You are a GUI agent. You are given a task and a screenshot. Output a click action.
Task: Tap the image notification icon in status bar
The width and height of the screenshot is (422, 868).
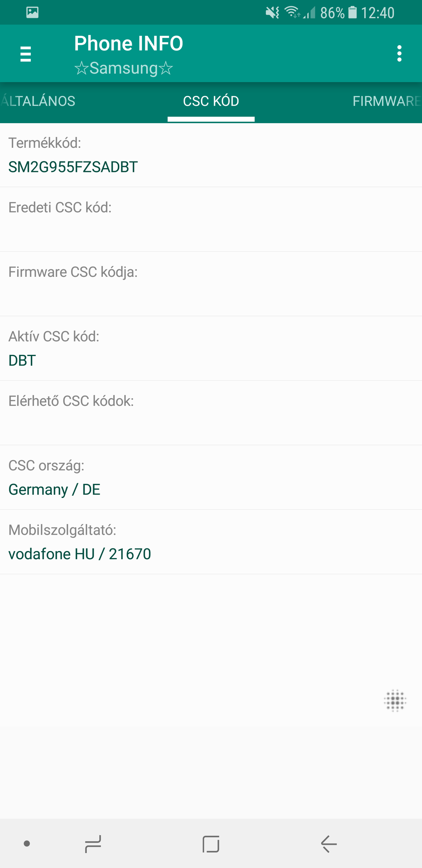pyautogui.click(x=32, y=12)
